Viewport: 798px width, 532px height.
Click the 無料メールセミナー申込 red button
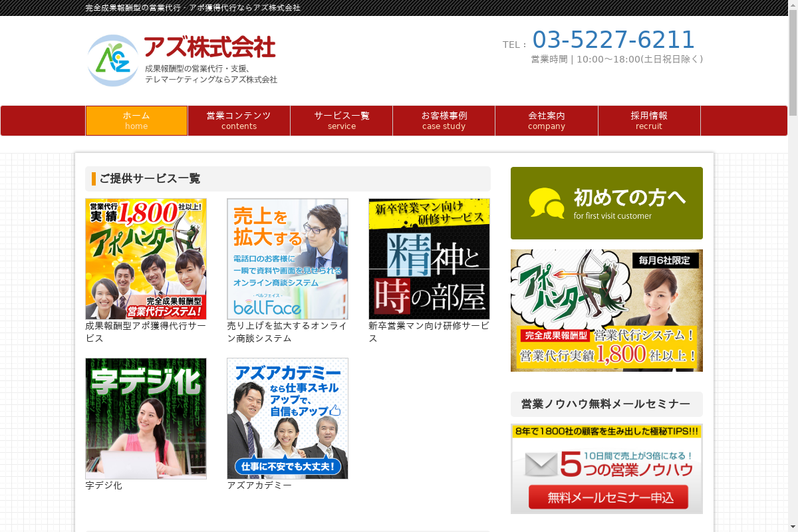[608, 497]
